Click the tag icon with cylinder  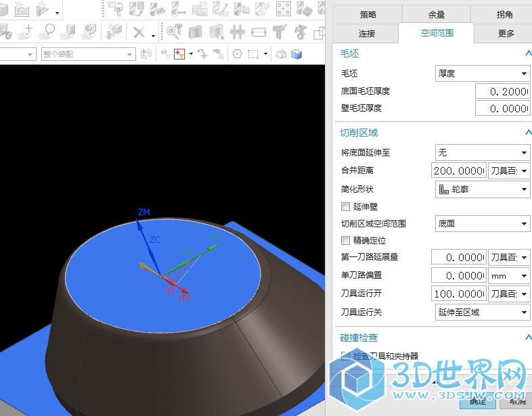(68, 32)
